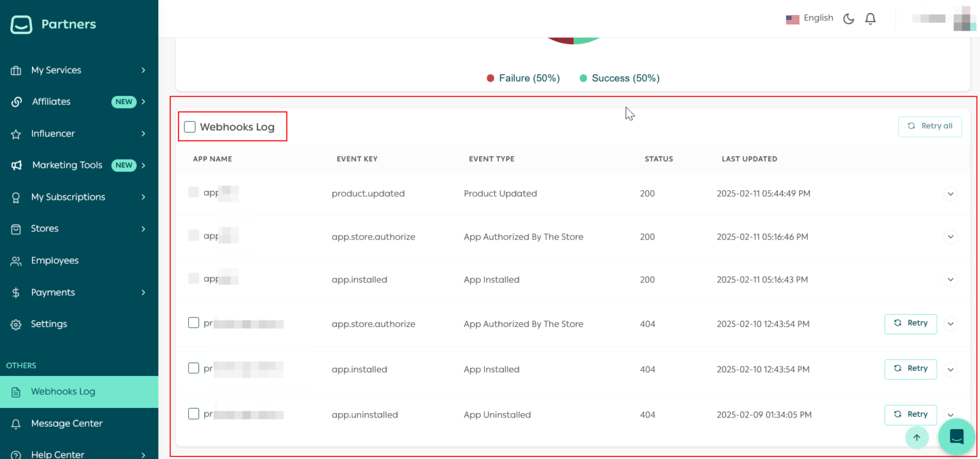Click the 2025-02-09 01:34:05 PM timestamp
Image resolution: width=980 pixels, height=459 pixels.
(764, 415)
